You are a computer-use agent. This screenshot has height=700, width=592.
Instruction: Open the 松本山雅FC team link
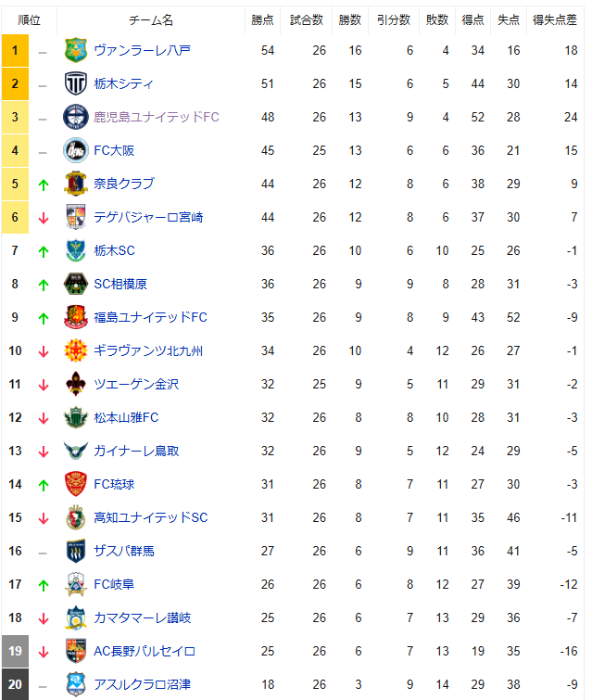[126, 417]
